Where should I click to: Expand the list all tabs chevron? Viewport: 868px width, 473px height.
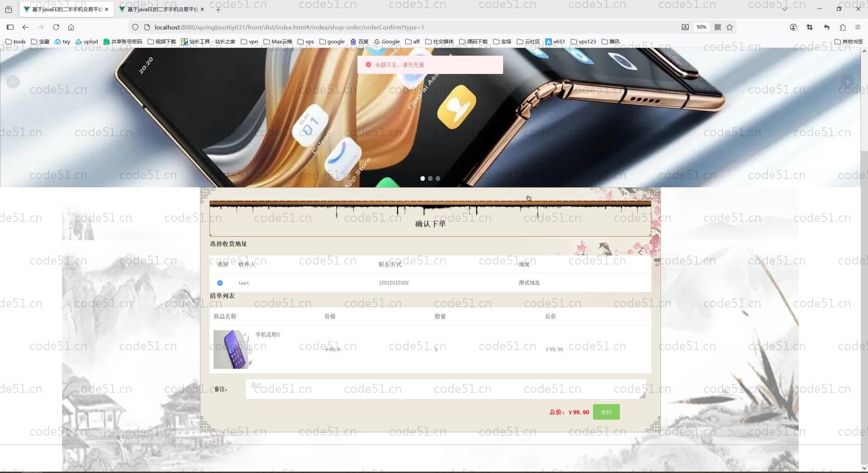pos(785,9)
